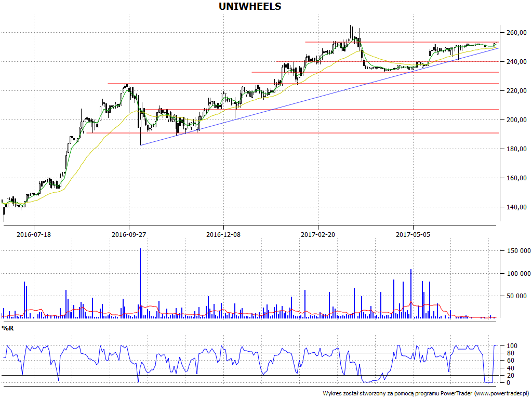This screenshot has height=399, width=532.
Task: Select the 220,00 price axis label
Action: pos(517,91)
